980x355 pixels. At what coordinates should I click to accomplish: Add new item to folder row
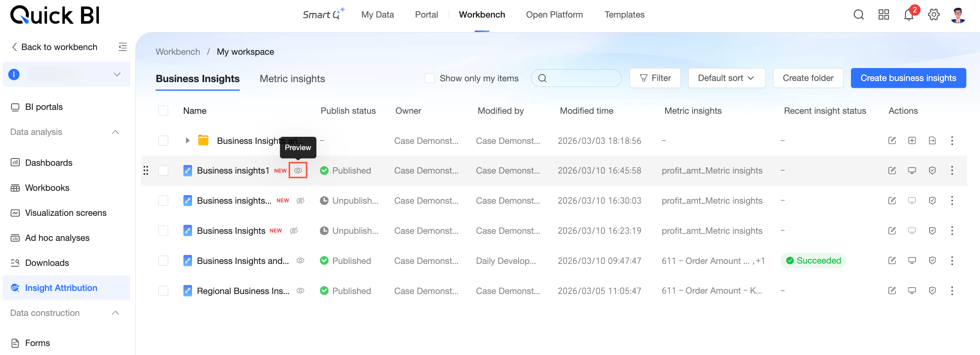(912, 140)
